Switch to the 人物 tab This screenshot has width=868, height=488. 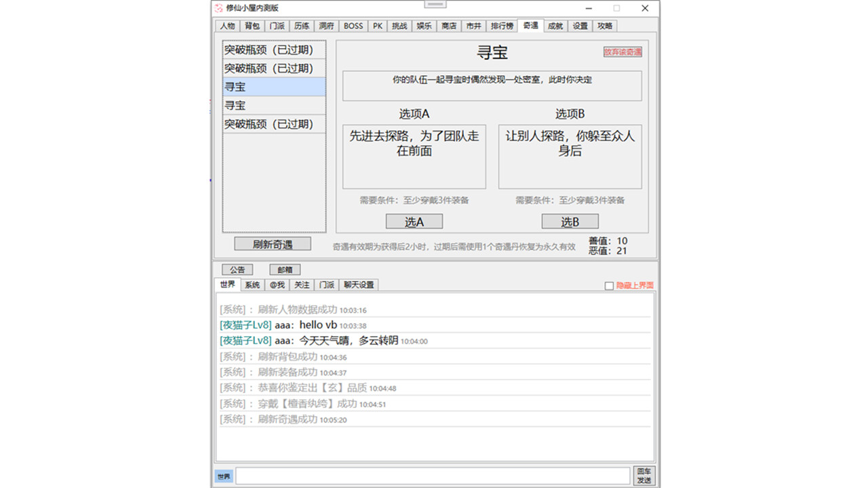pos(227,26)
